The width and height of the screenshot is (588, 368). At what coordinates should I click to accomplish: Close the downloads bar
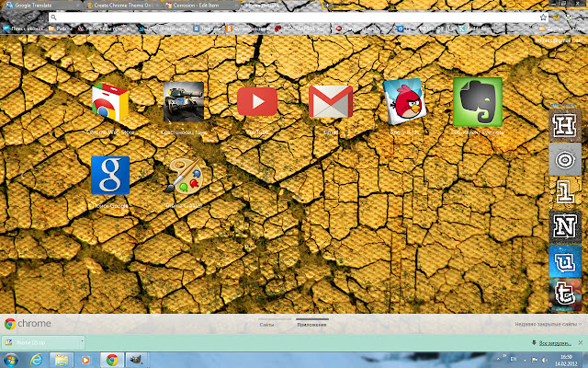581,342
